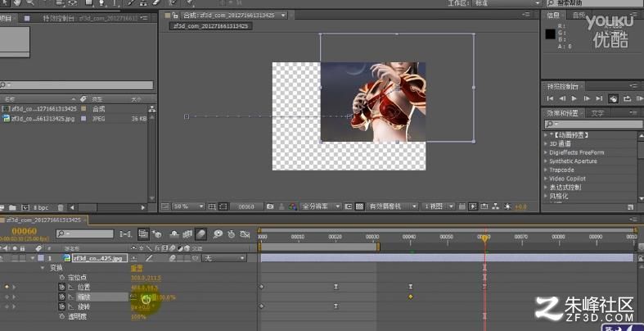Toggle pixel aspect ratio correction icon
The width and height of the screenshot is (644, 331).
462,206
